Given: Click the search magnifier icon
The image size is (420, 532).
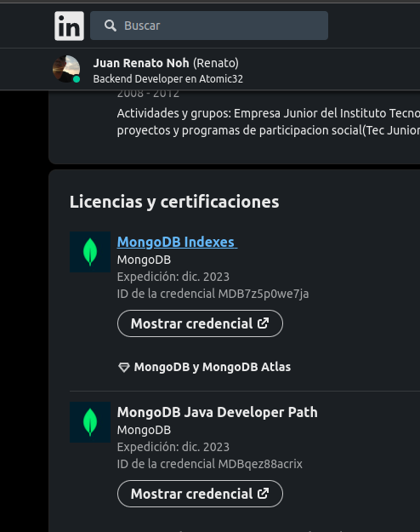Looking at the screenshot, I should click(111, 26).
